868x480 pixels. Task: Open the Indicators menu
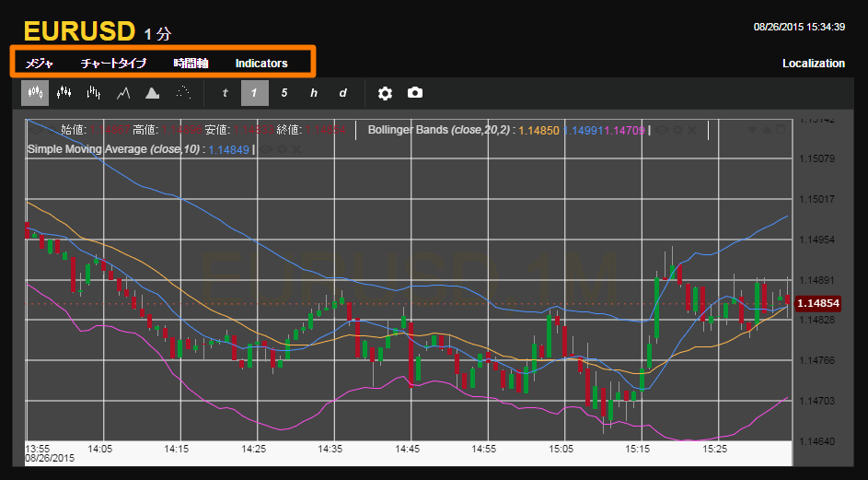tap(261, 64)
